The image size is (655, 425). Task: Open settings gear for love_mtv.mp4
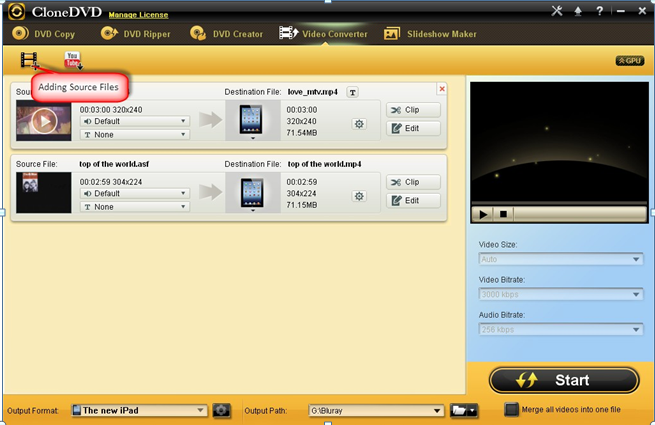[359, 124]
